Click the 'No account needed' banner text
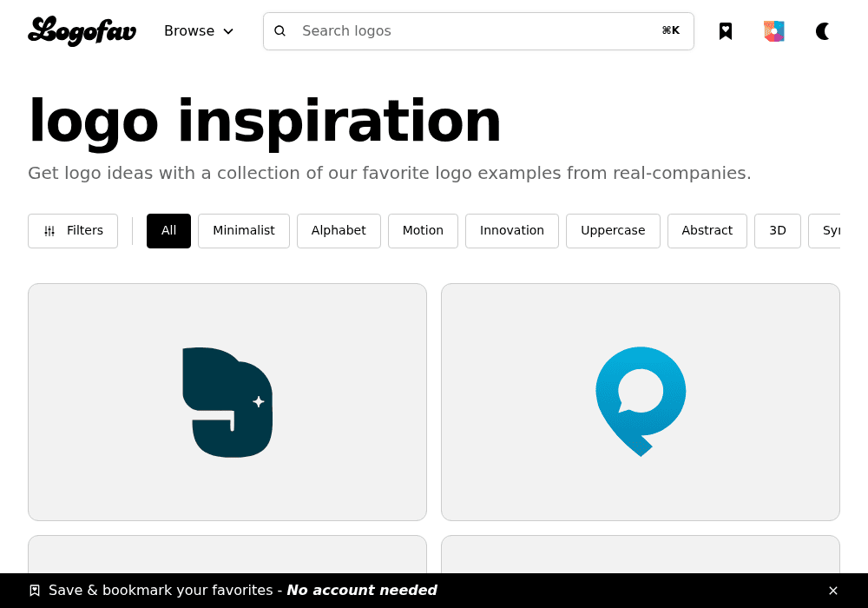 click(362, 591)
